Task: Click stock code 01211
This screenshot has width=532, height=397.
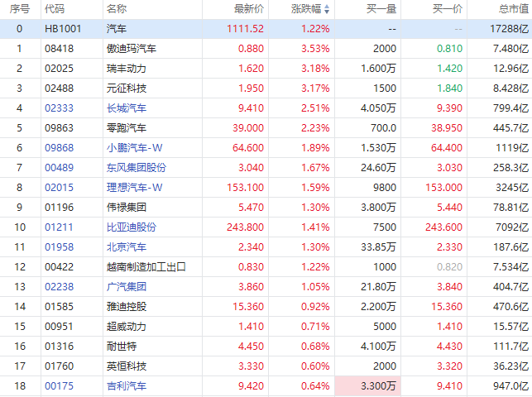Action: tap(59, 227)
